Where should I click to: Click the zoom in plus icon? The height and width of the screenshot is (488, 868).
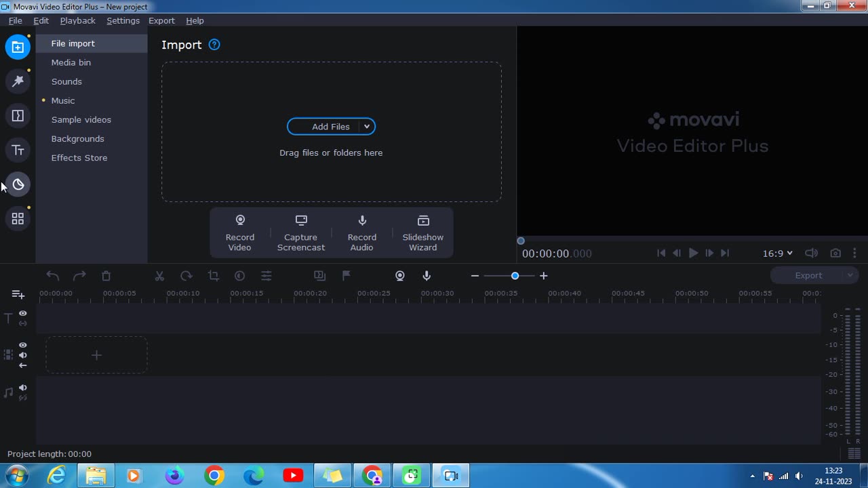pyautogui.click(x=543, y=276)
